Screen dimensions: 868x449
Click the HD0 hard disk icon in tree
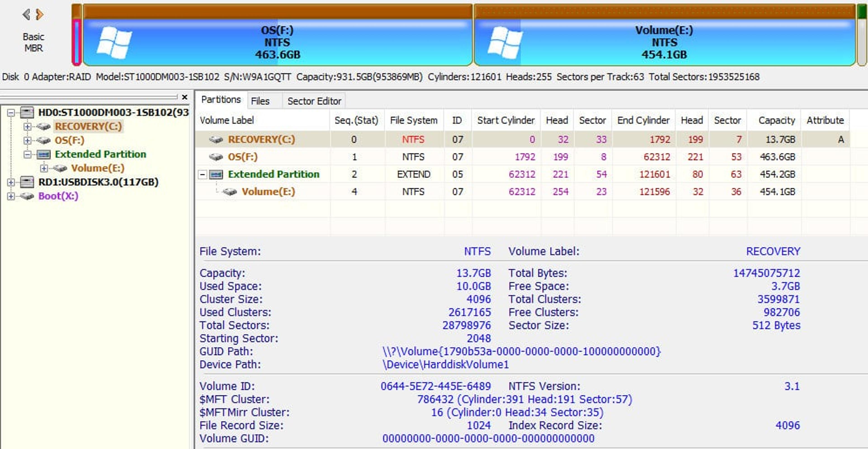coord(27,112)
